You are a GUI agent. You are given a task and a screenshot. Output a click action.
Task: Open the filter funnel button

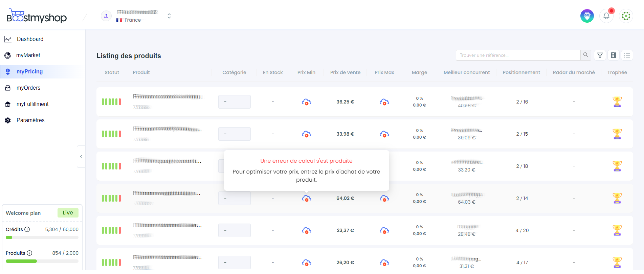click(600, 55)
